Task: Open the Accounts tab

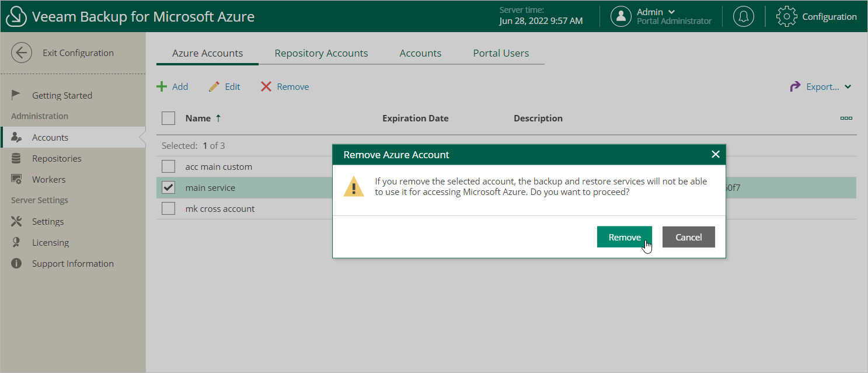Action: 420,53
